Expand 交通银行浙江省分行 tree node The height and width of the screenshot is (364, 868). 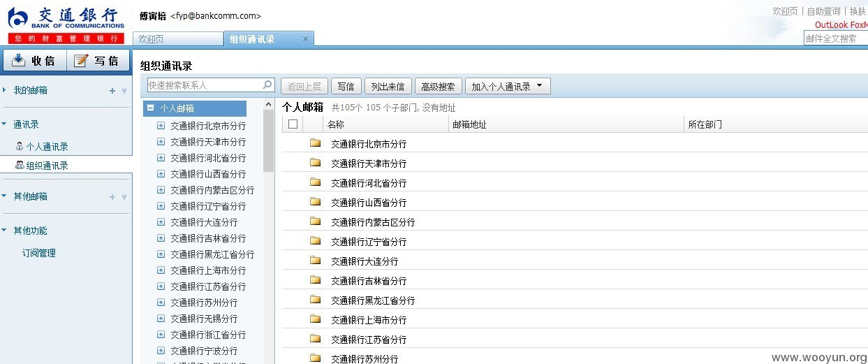[161, 335]
